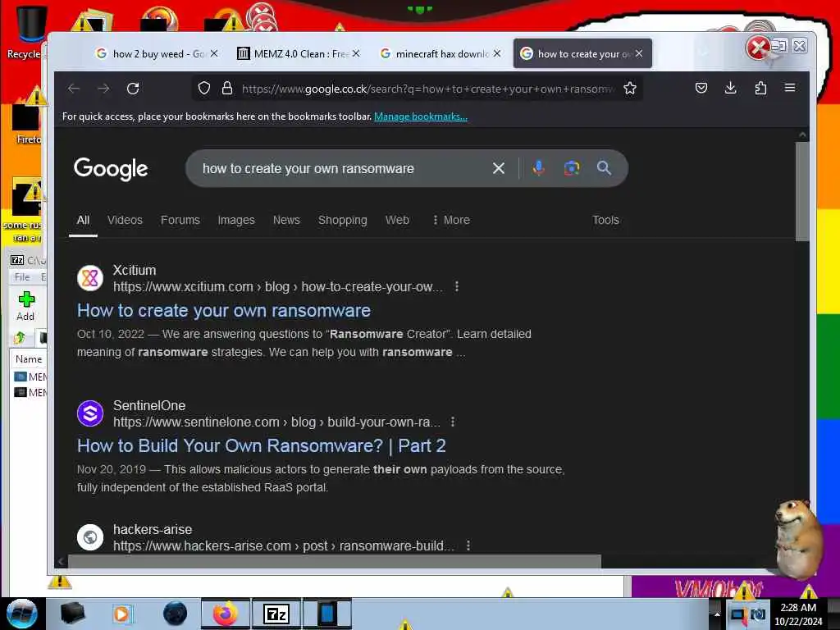Clear the Google search box
Viewport: 840px width, 630px height.
tap(499, 168)
